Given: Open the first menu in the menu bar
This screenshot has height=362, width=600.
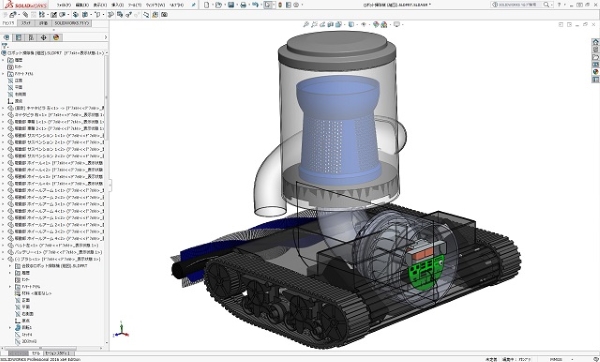Looking at the screenshot, I should tap(64, 5).
